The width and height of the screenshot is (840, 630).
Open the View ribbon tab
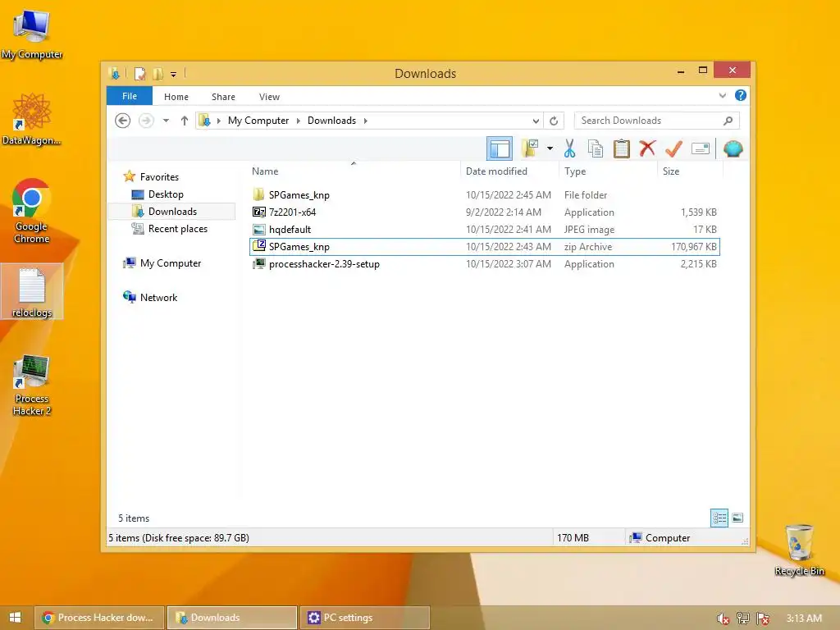pos(269,97)
